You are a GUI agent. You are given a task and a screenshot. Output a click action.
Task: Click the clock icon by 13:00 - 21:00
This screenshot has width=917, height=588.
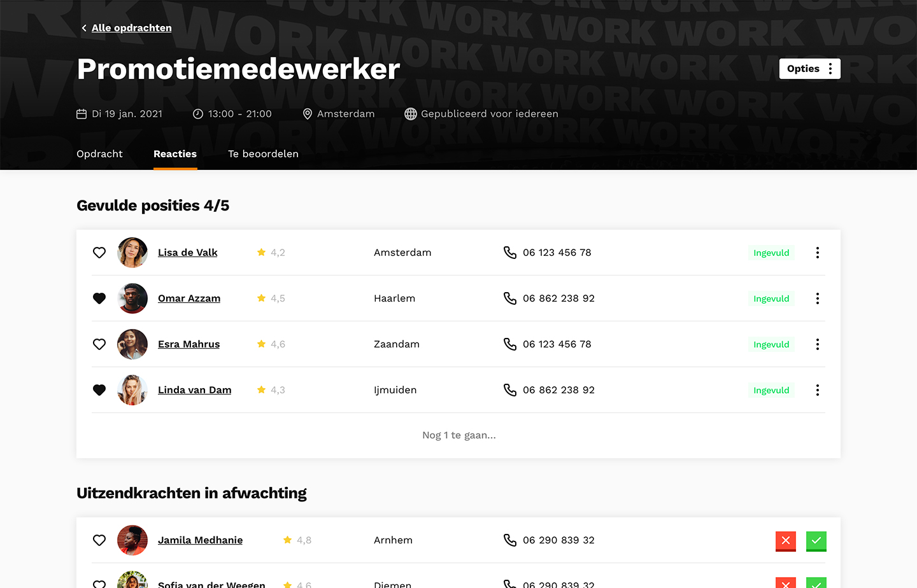point(198,114)
